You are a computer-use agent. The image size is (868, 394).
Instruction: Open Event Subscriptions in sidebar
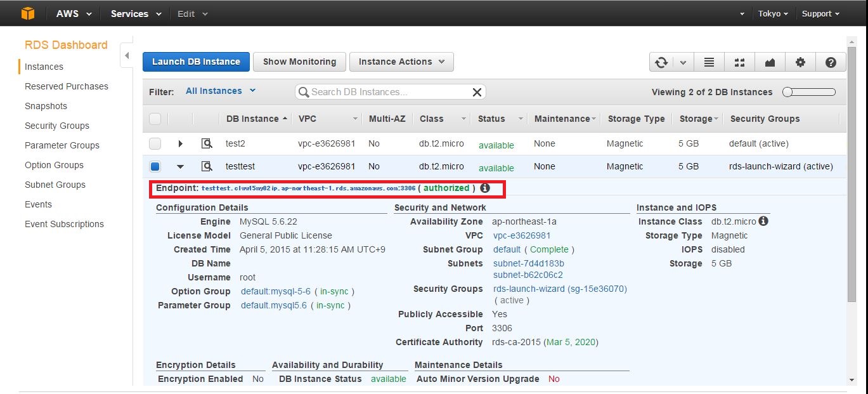point(64,224)
